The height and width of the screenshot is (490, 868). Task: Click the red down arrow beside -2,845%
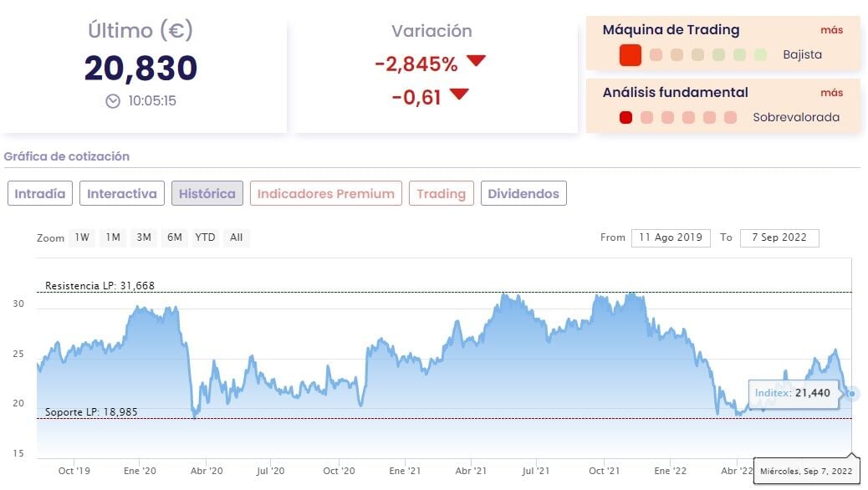click(476, 61)
